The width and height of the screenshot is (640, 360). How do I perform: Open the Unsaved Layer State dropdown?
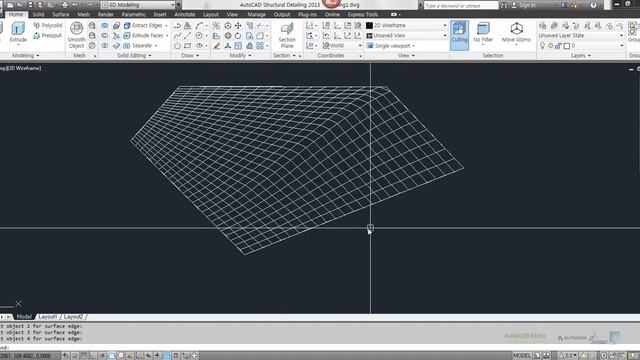click(x=580, y=36)
